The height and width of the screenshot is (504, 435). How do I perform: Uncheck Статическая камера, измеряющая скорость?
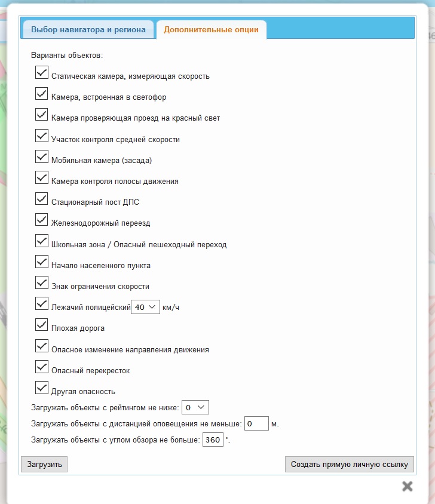click(x=42, y=73)
